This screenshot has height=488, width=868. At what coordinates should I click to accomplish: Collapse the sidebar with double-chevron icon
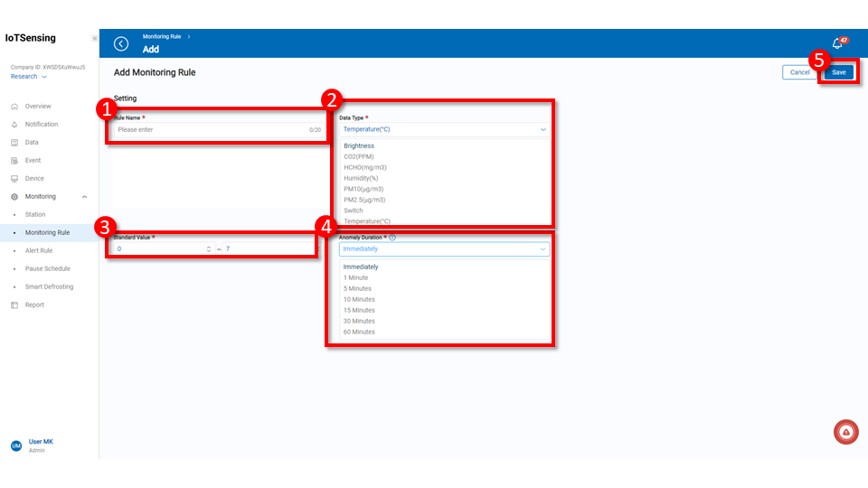[94, 39]
